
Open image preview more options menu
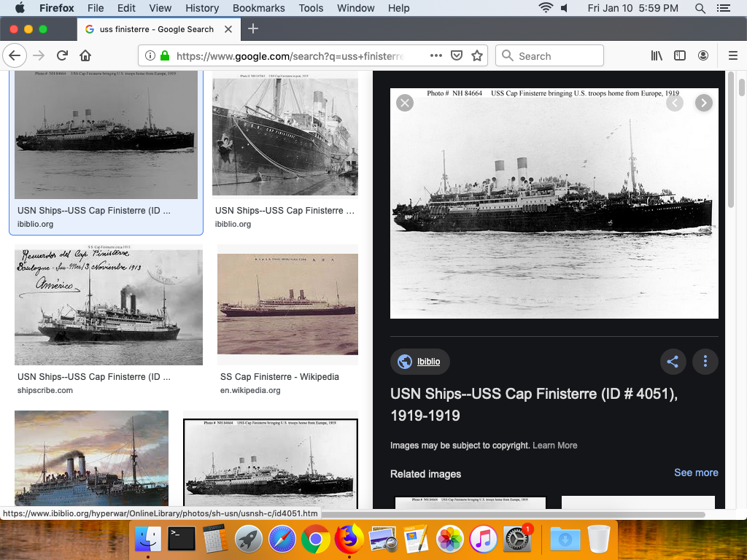(x=705, y=362)
